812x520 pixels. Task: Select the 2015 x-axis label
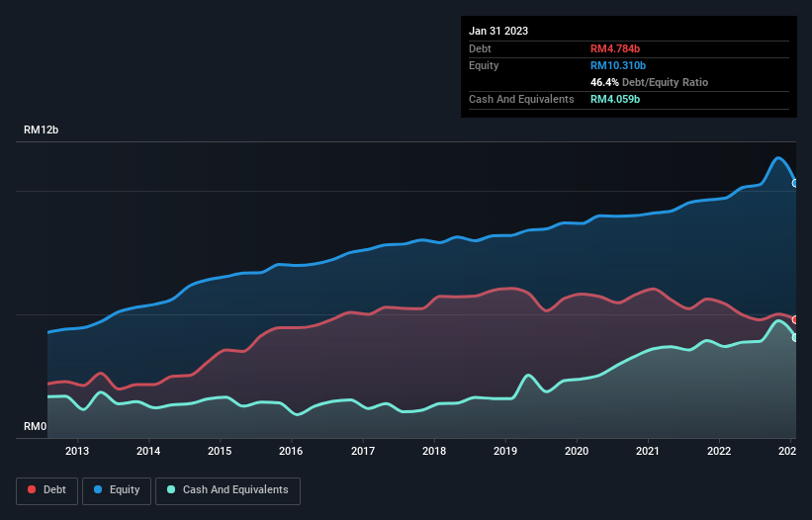(x=221, y=451)
